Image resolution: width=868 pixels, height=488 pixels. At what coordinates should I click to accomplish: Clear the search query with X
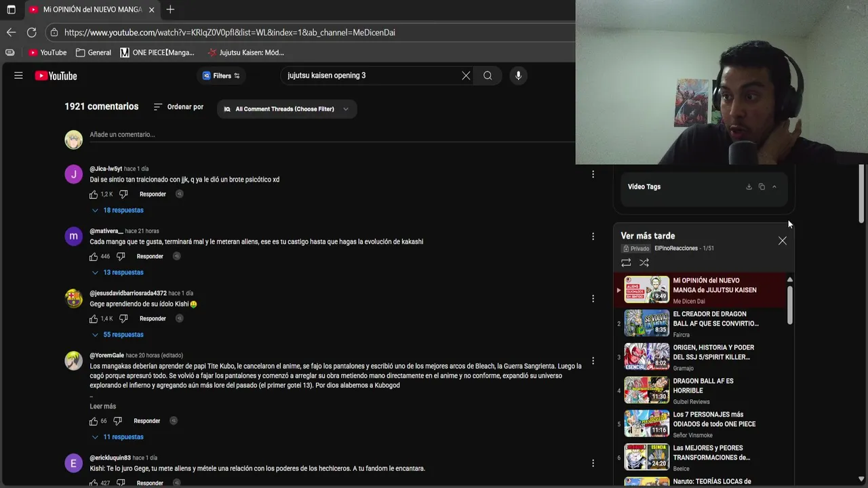[x=466, y=76]
